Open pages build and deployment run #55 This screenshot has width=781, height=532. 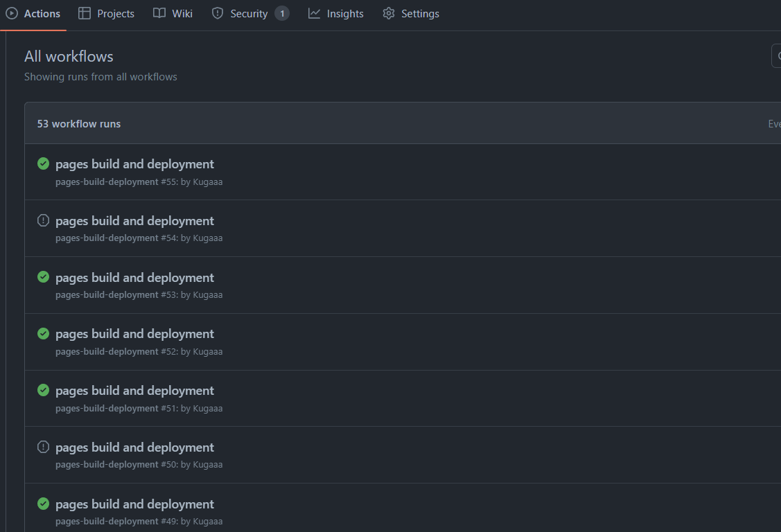pos(134,163)
